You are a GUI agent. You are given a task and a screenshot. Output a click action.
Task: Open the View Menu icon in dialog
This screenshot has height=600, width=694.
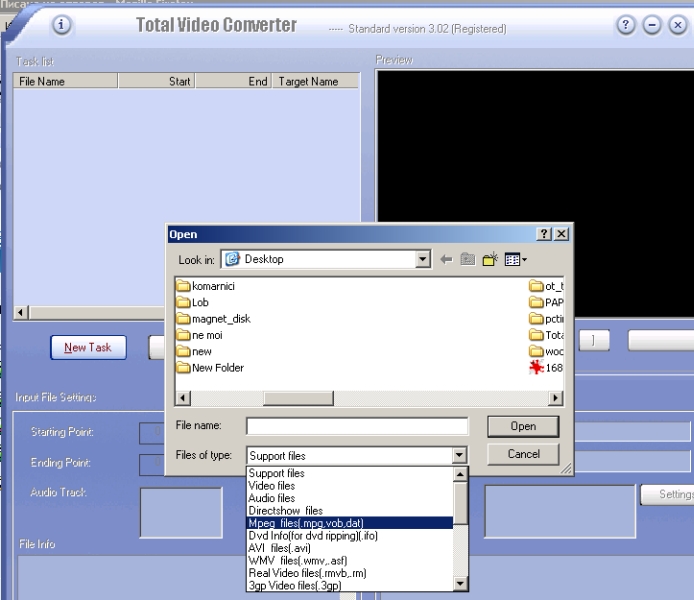pyautogui.click(x=515, y=259)
